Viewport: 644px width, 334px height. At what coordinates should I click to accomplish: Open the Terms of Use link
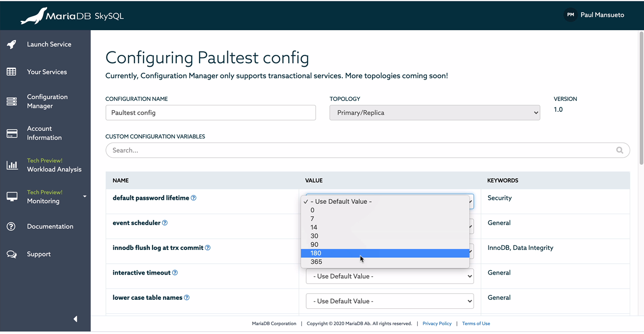tap(476, 324)
